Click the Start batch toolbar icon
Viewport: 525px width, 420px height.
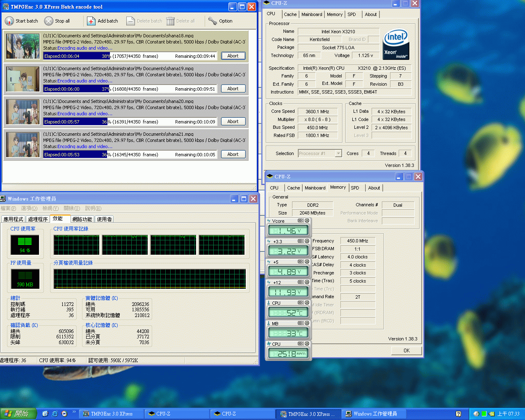9,21
